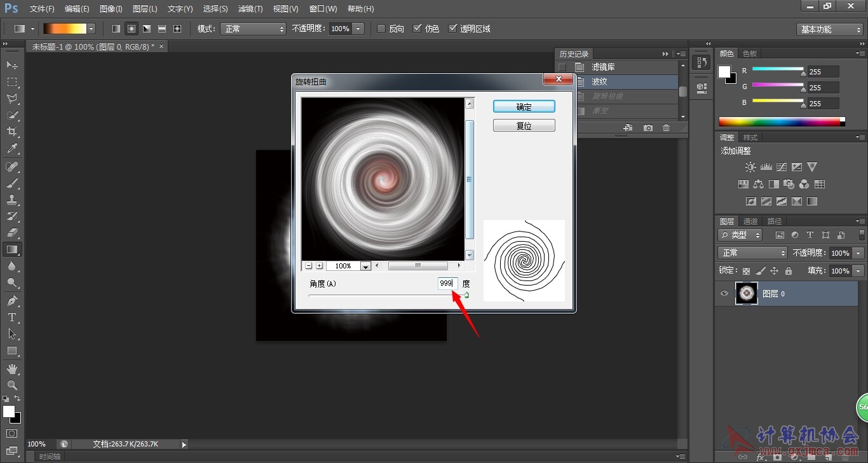This screenshot has height=463, width=868.
Task: Switch to the 通道 tab
Action: pyautogui.click(x=750, y=221)
